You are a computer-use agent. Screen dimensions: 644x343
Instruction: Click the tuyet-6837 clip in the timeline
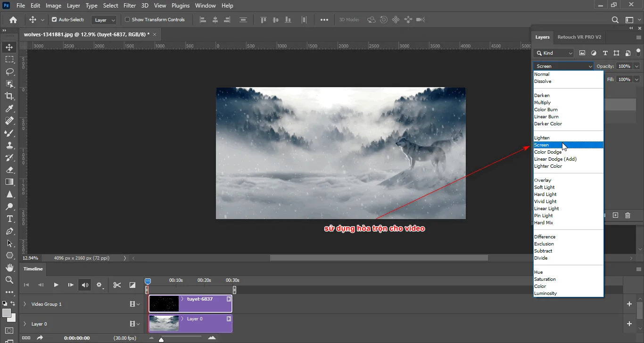click(x=198, y=303)
